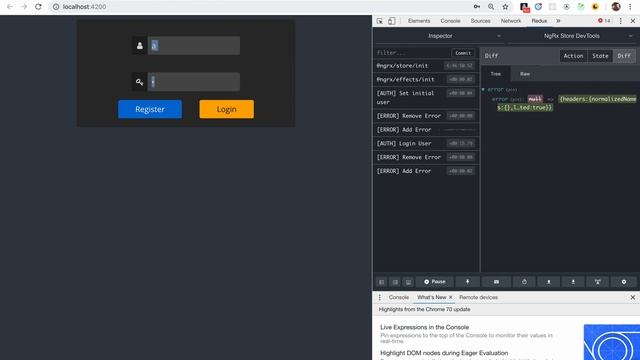This screenshot has height=360, width=640.
Task: Click the red error count badge
Action: tap(604, 21)
